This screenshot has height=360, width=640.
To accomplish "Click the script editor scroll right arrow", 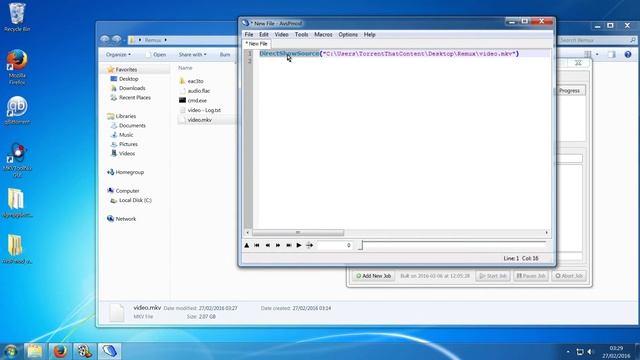I will click(x=547, y=233).
